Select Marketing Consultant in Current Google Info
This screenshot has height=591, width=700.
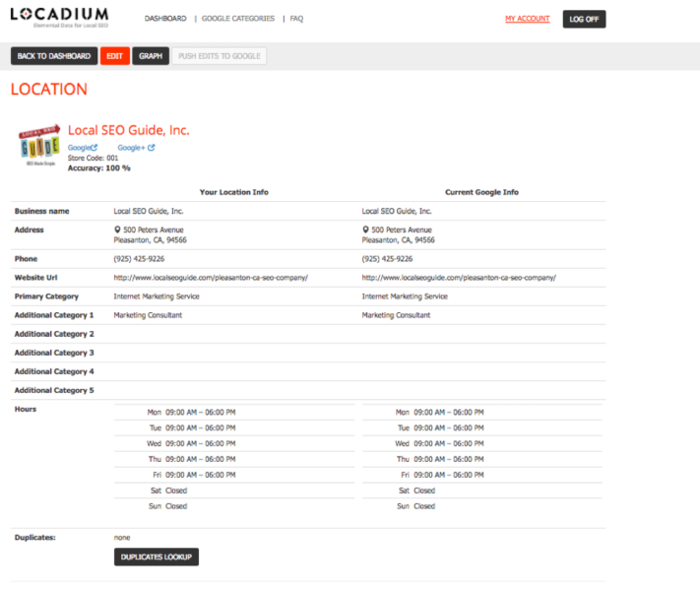click(x=396, y=315)
